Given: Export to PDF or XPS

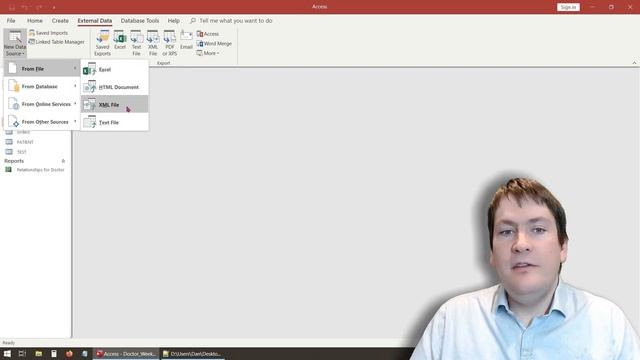Looking at the screenshot, I should point(170,43).
